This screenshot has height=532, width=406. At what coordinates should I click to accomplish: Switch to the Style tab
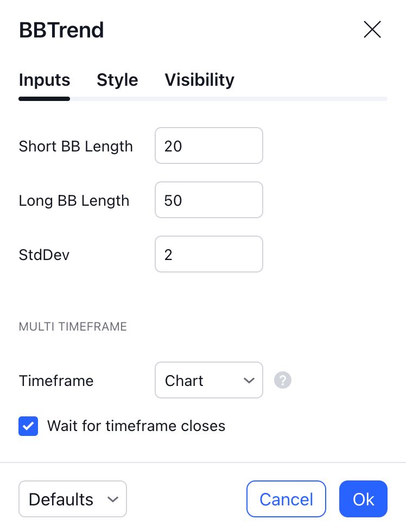coord(117,80)
